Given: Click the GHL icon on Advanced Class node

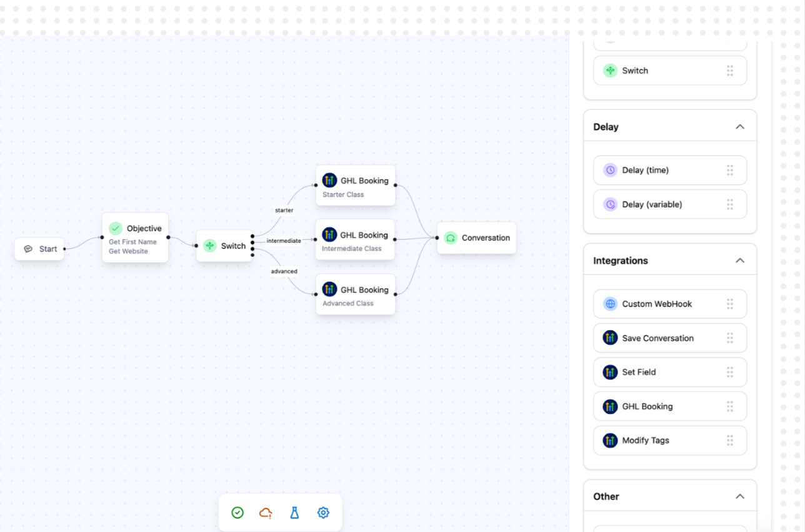Looking at the screenshot, I should coord(329,289).
